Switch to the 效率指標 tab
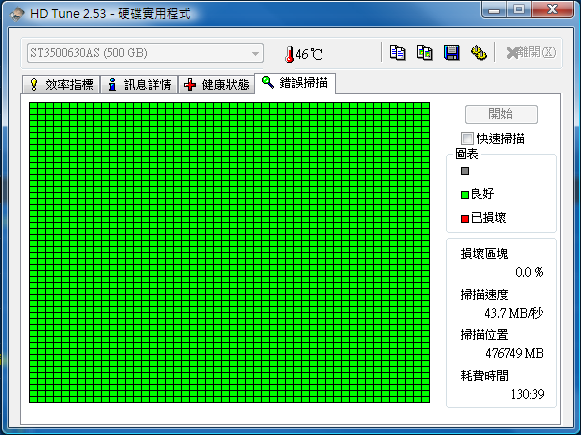This screenshot has height=435, width=581. point(61,84)
